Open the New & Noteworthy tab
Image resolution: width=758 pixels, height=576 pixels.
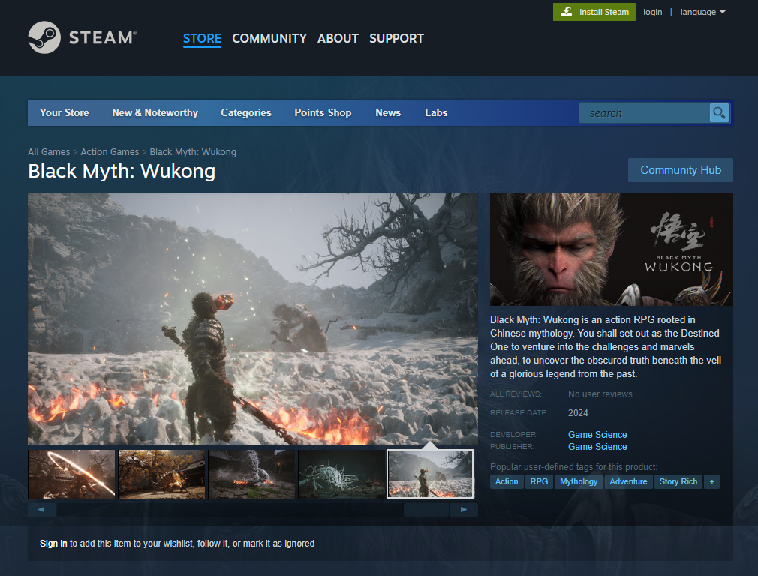click(x=155, y=113)
